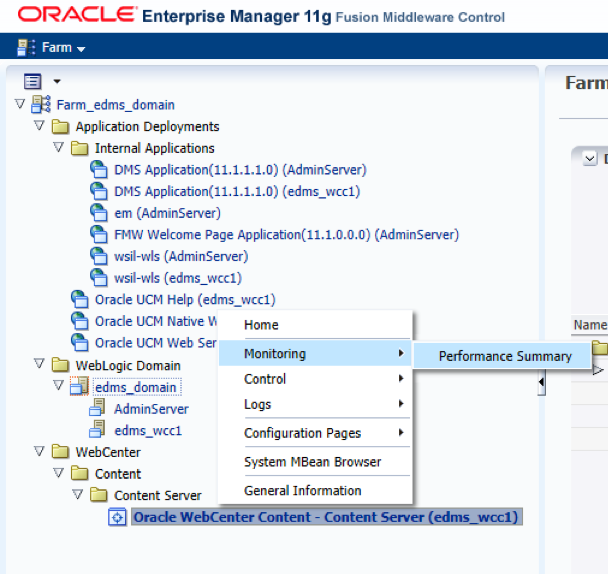608x574 pixels.
Task: Open the Control submenu
Action: pyautogui.click(x=315, y=379)
